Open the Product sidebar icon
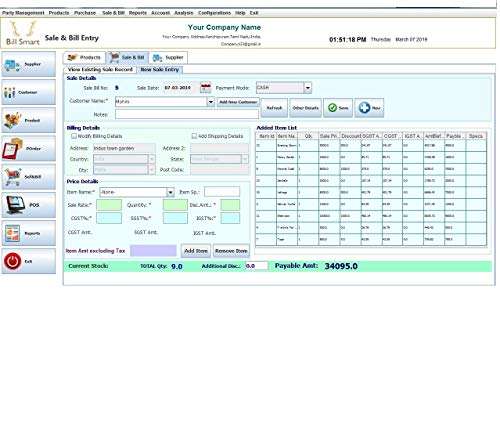Image resolution: width=500 pixels, height=430 pixels. click(29, 120)
